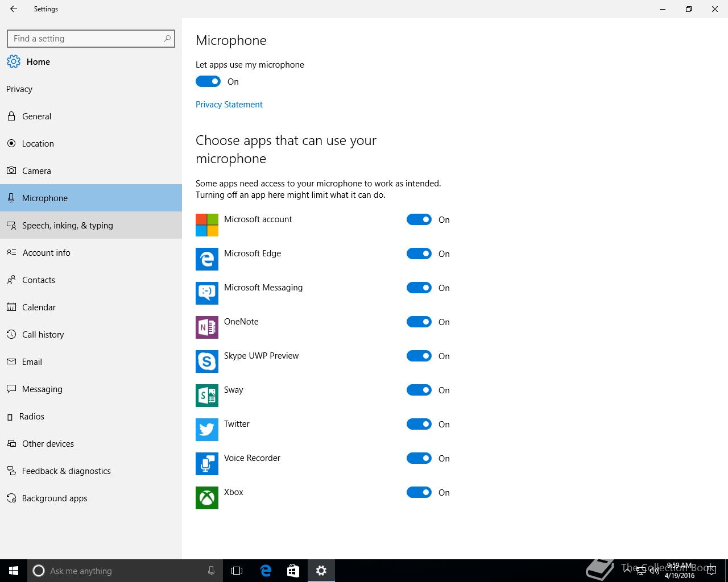Disable Xbox microphone access
This screenshot has height=582, width=728.
pyautogui.click(x=419, y=492)
